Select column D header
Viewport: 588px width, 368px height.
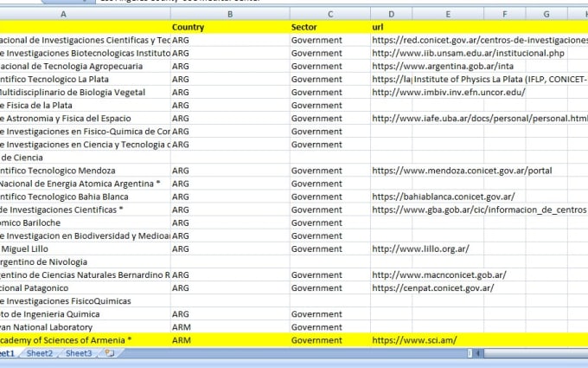point(391,14)
